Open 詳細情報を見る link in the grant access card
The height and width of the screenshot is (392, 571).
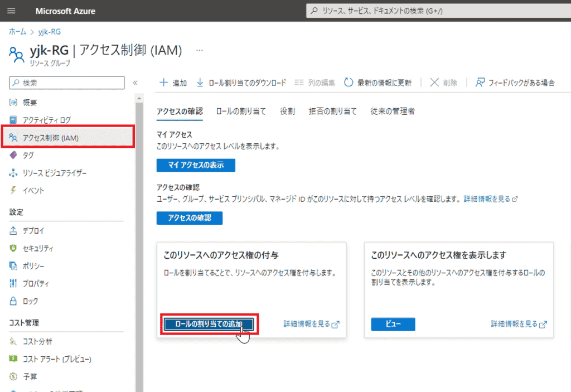pos(311,324)
